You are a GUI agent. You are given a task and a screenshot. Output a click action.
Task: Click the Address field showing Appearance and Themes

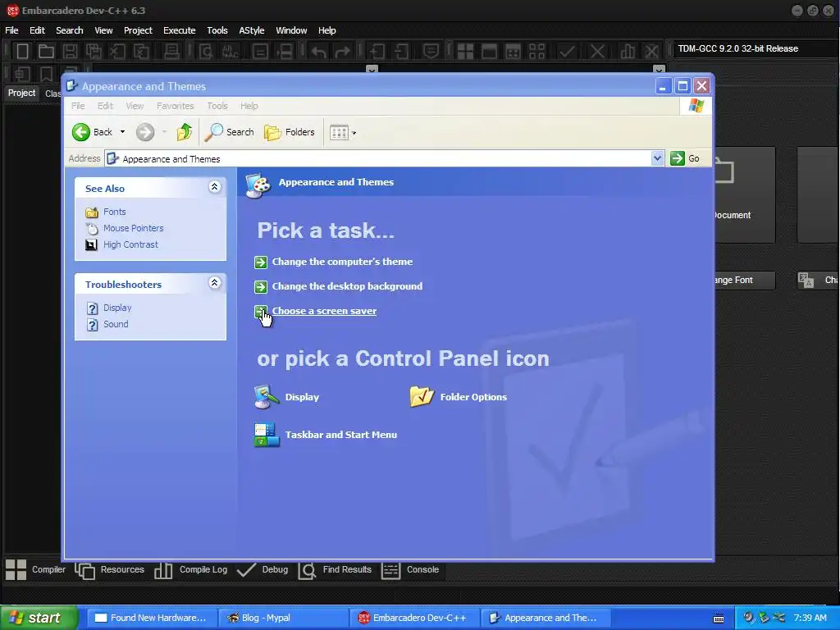coord(377,159)
